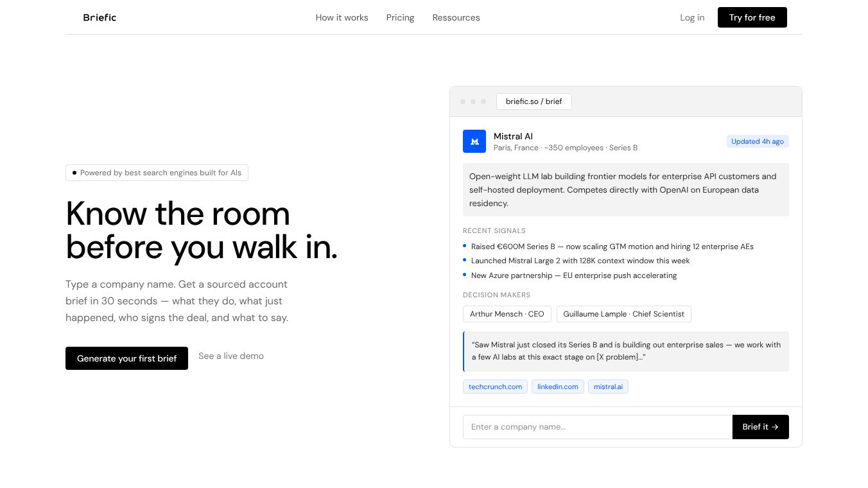Click Try for free button
This screenshot has height=488, width=868.
tap(752, 17)
